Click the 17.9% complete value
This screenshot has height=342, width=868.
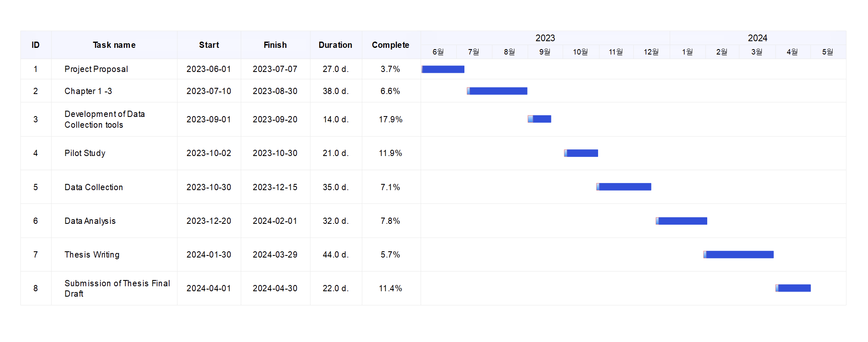[x=390, y=119]
